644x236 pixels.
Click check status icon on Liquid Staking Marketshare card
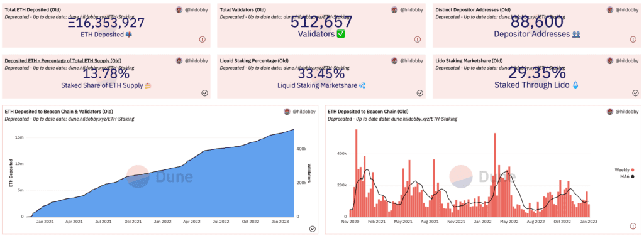(x=419, y=93)
